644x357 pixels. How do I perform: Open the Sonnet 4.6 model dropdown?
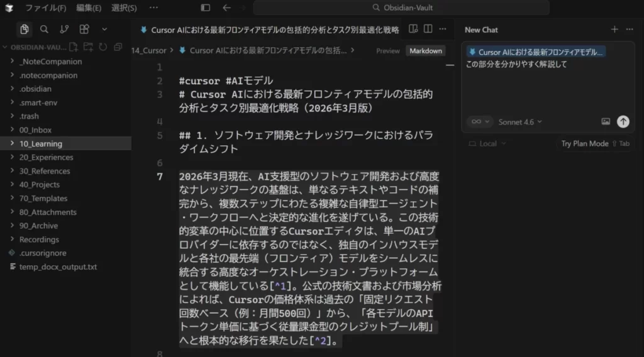pyautogui.click(x=520, y=122)
